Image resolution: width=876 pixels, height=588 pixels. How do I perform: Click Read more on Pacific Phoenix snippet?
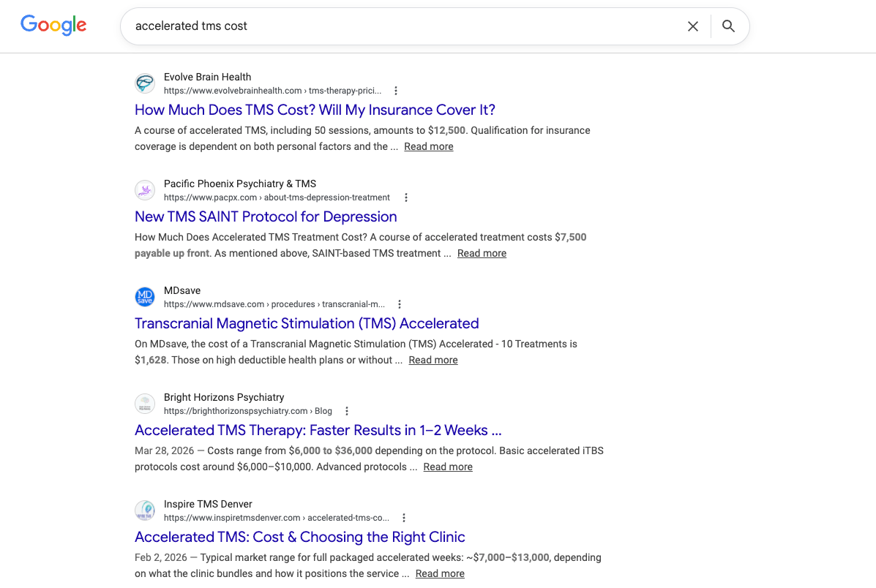coord(482,253)
